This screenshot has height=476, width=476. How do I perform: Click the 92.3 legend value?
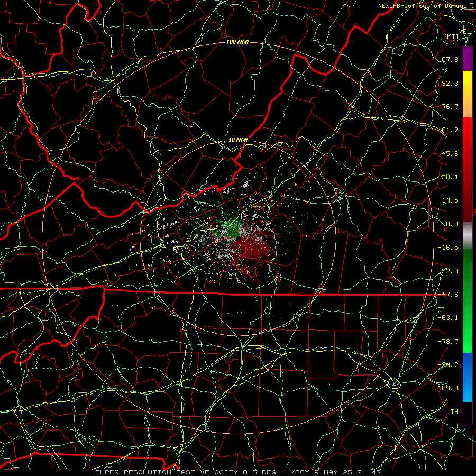pos(450,83)
